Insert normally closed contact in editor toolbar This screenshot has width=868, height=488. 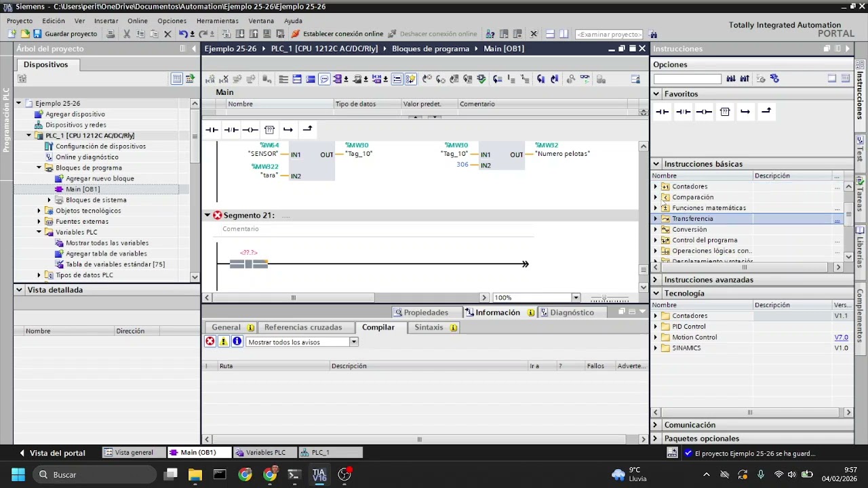pyautogui.click(x=231, y=129)
